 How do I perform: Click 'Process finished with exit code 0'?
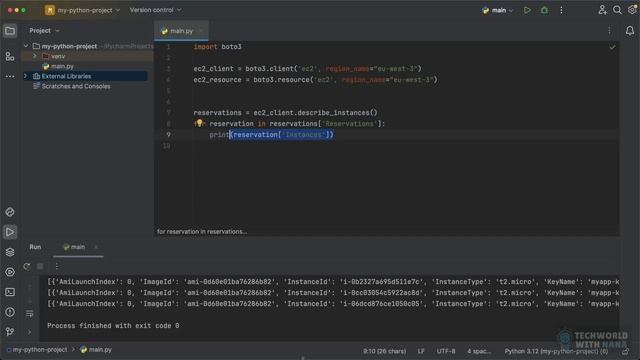point(113,326)
